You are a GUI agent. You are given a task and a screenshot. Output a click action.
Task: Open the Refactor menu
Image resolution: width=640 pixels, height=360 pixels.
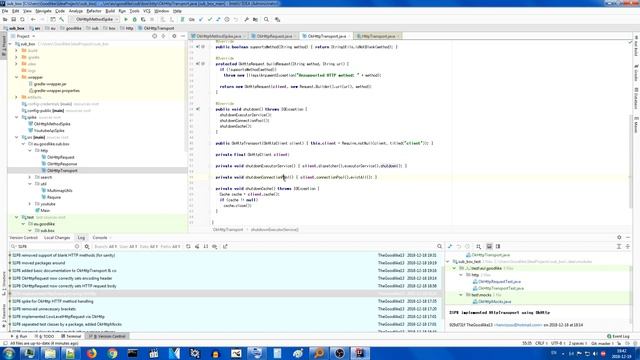[x=93, y=11]
